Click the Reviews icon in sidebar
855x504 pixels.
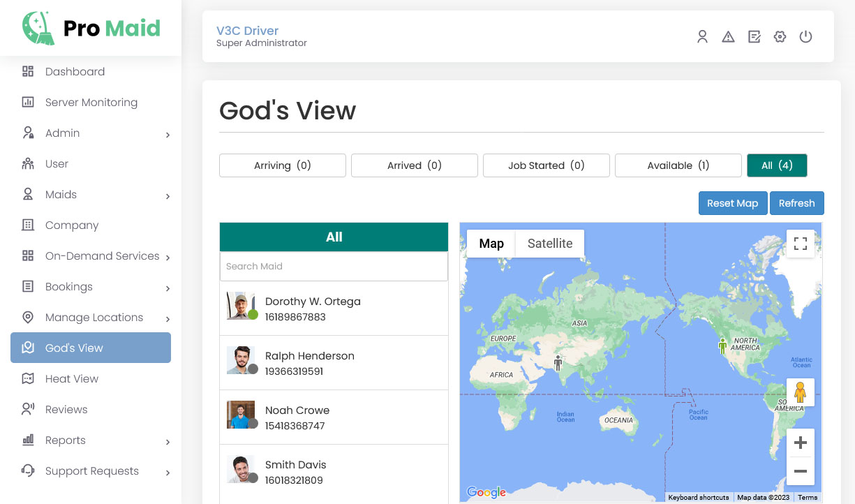pyautogui.click(x=28, y=409)
